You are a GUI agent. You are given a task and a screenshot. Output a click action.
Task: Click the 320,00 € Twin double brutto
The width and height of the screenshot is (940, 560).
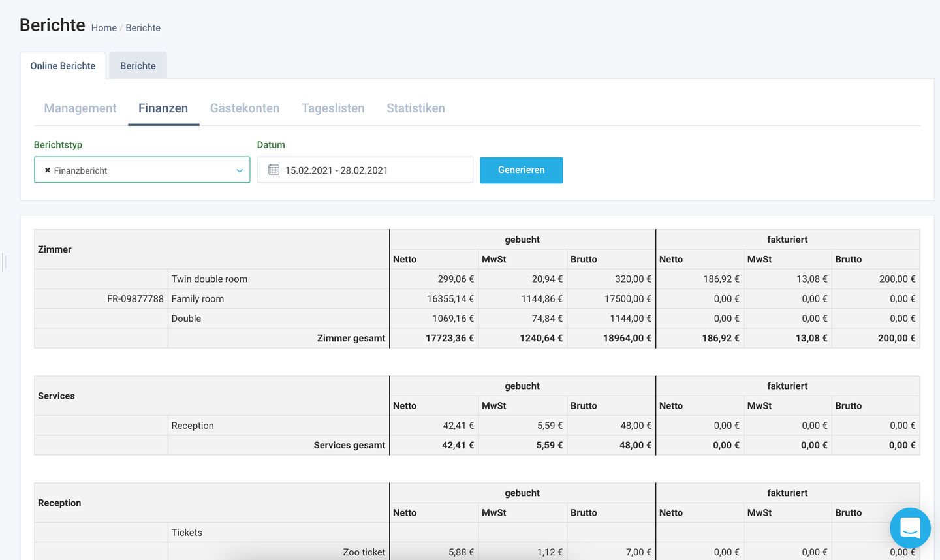[x=633, y=279]
